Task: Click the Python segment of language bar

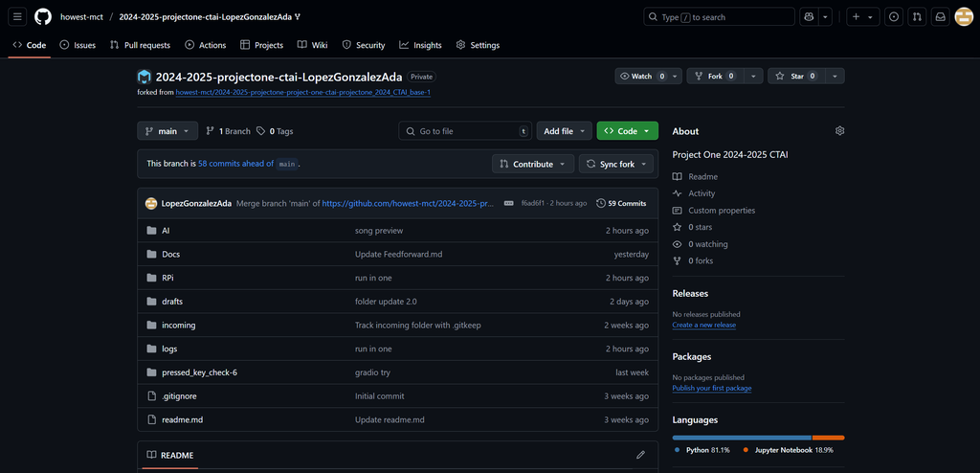Action: pyautogui.click(x=742, y=438)
